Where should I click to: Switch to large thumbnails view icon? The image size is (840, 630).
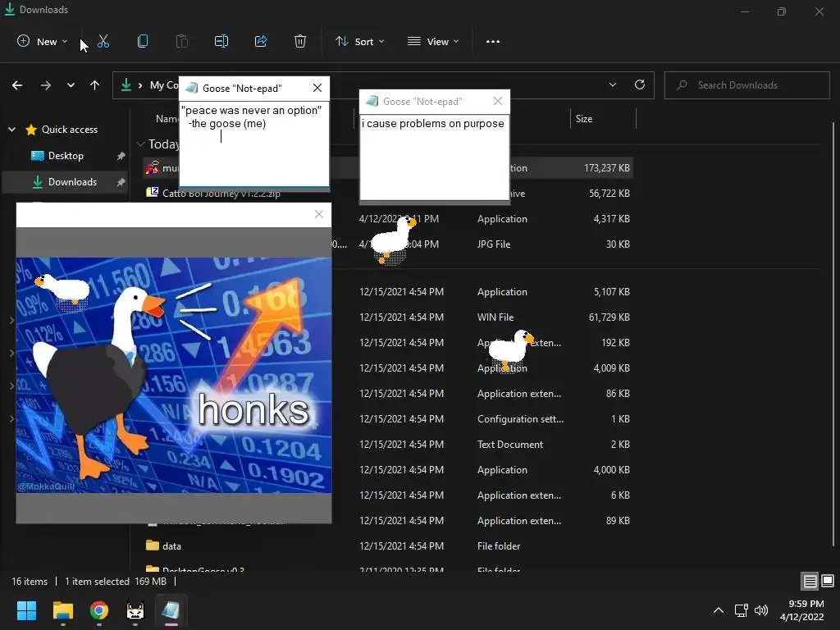828,581
